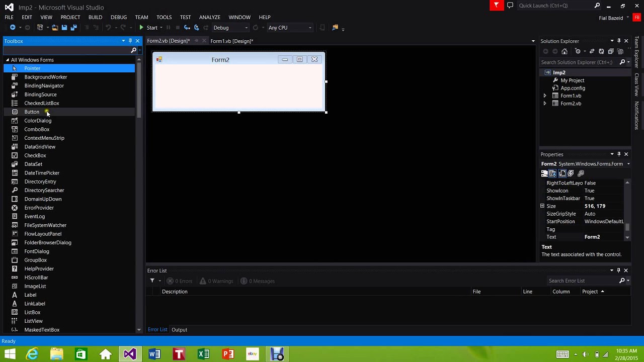Toggle the 0 Errors filter
Image resolution: width=644 pixels, height=362 pixels.
tap(180, 281)
